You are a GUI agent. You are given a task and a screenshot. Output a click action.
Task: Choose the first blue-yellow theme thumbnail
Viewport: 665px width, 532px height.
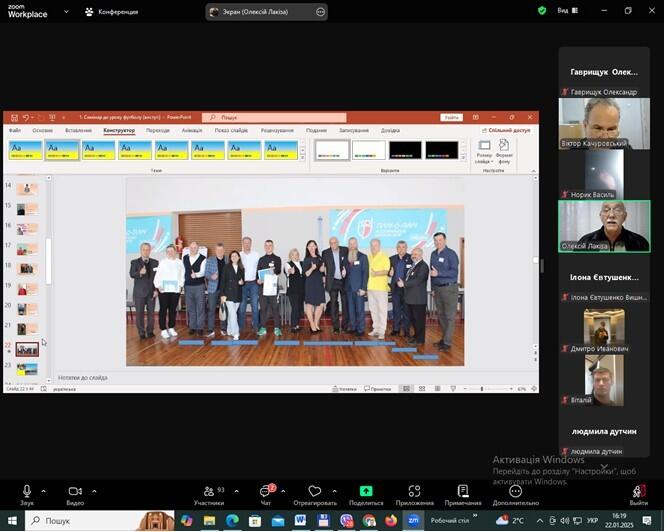(25, 151)
